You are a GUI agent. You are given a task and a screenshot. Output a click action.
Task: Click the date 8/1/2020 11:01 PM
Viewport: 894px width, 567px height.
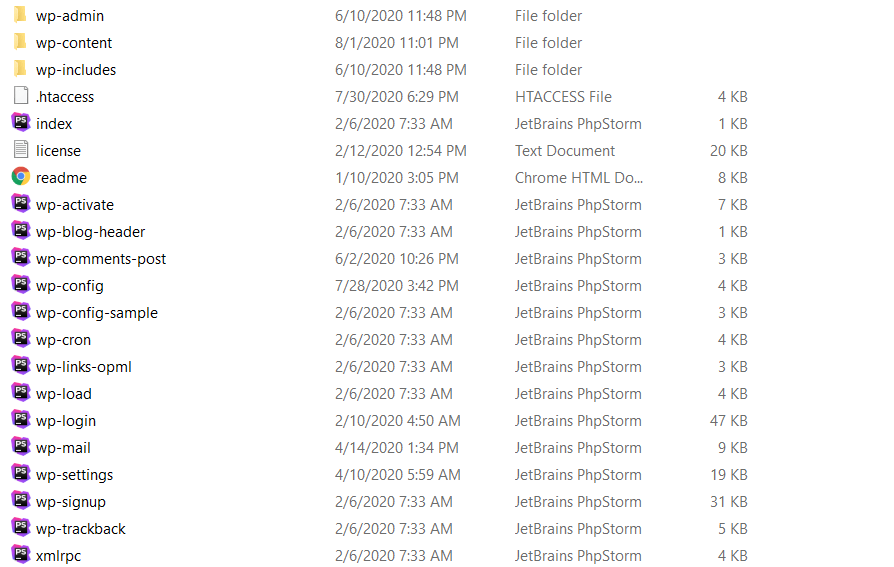click(x=397, y=43)
